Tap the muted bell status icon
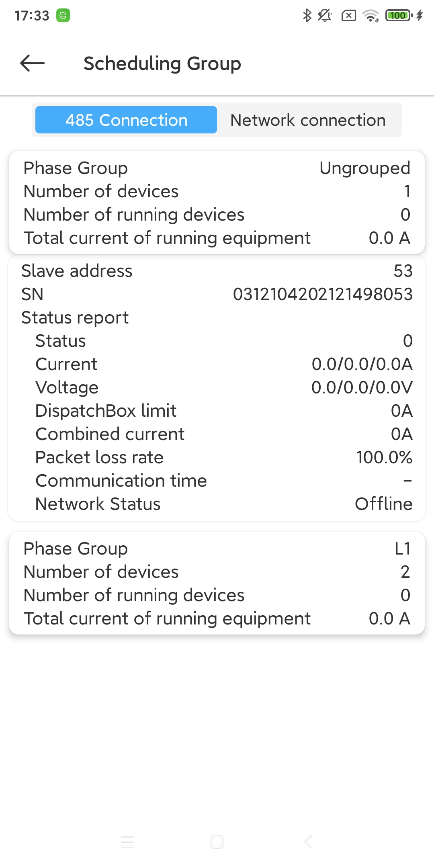Screen dimensions: 434x868 click(x=324, y=16)
